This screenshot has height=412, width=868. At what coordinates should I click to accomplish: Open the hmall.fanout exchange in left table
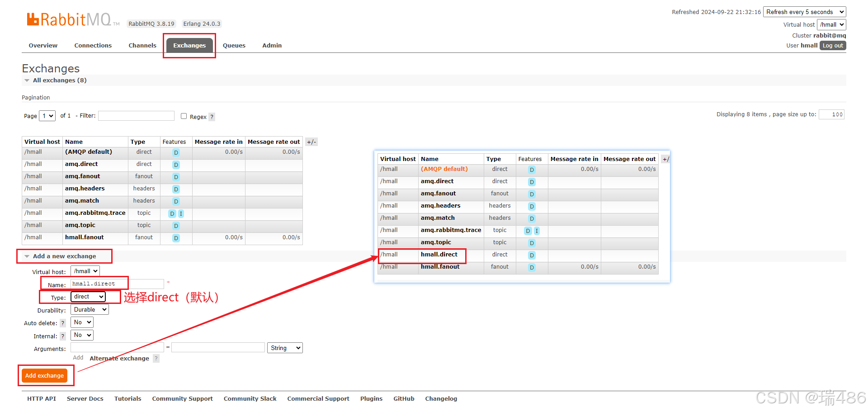(85, 237)
